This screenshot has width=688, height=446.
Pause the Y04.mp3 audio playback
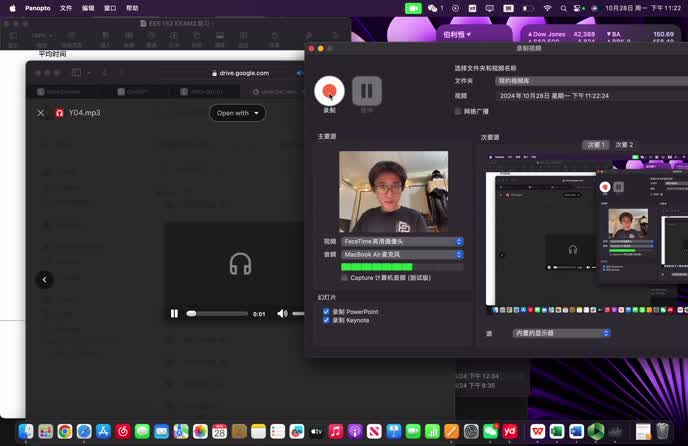pyautogui.click(x=174, y=313)
